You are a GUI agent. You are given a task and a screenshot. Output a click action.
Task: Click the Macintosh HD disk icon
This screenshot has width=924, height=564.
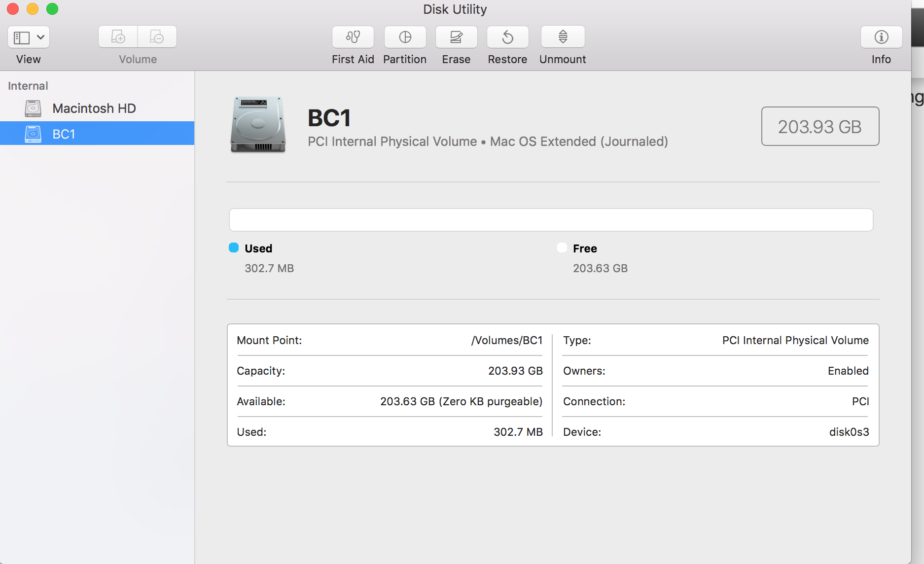click(33, 108)
